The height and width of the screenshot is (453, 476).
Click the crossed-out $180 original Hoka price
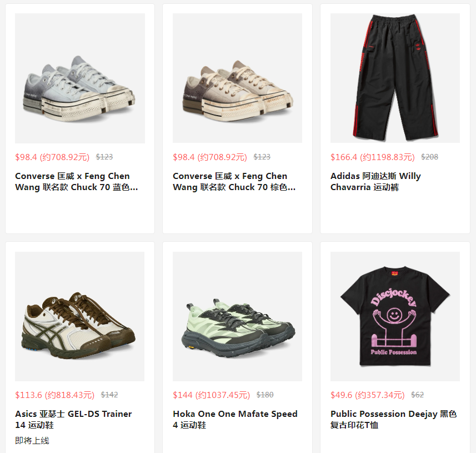point(265,395)
